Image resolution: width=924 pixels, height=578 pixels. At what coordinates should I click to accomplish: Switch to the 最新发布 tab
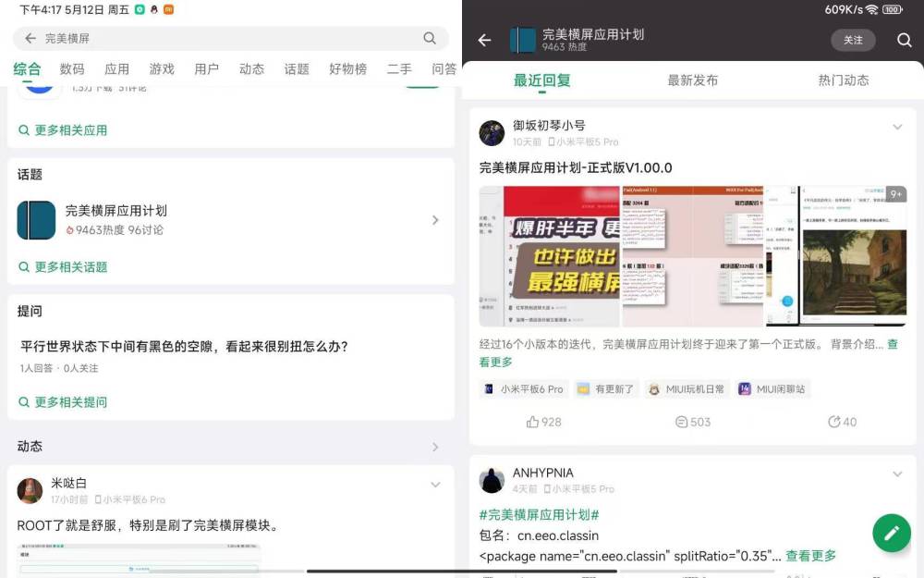pos(692,80)
